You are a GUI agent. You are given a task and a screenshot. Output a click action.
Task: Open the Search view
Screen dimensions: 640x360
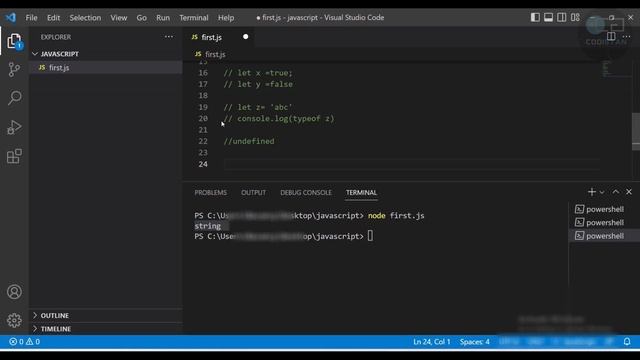point(14,98)
